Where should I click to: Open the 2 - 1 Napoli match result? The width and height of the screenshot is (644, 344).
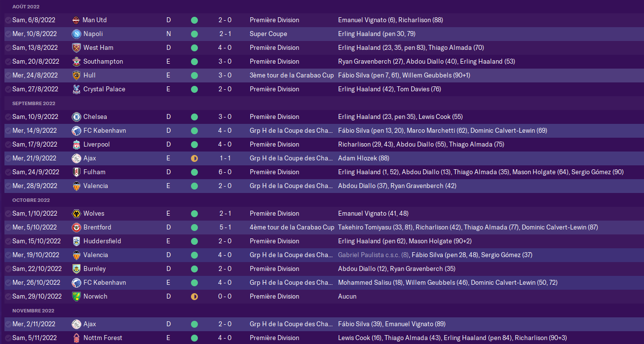tap(225, 34)
